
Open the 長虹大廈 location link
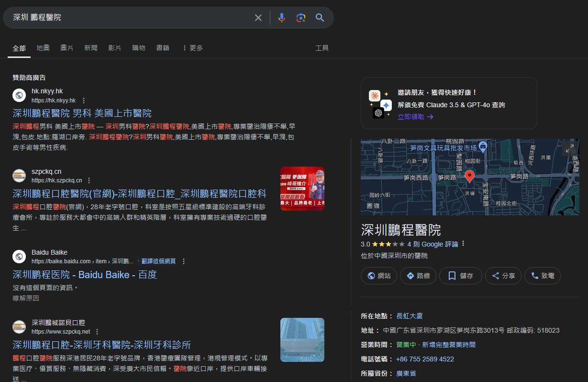(410, 316)
